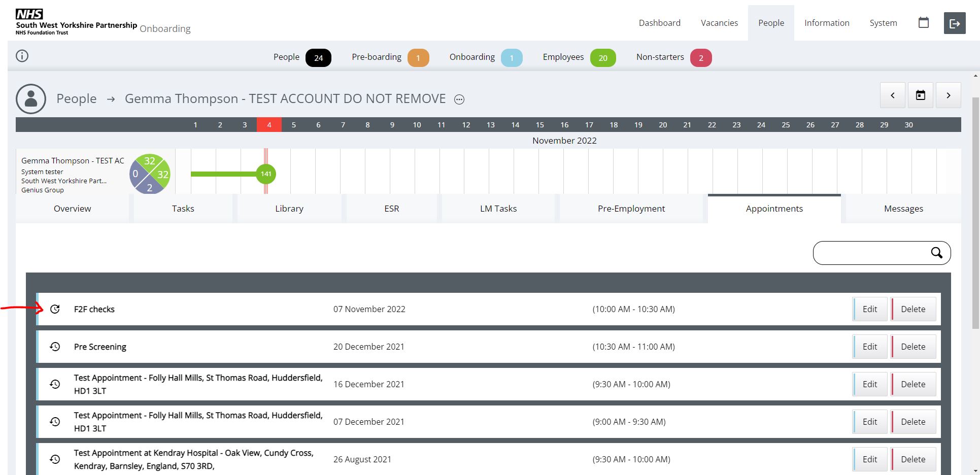Open the ellipsis menu after Gemma Thompson's name
The width and height of the screenshot is (980, 475).
[459, 99]
